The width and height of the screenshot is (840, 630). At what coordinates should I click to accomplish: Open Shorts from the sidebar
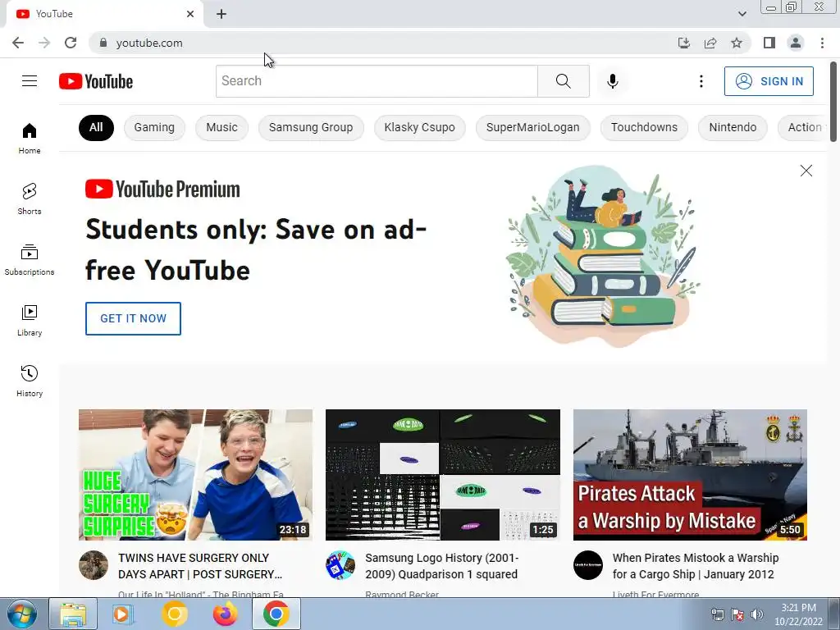(x=30, y=199)
